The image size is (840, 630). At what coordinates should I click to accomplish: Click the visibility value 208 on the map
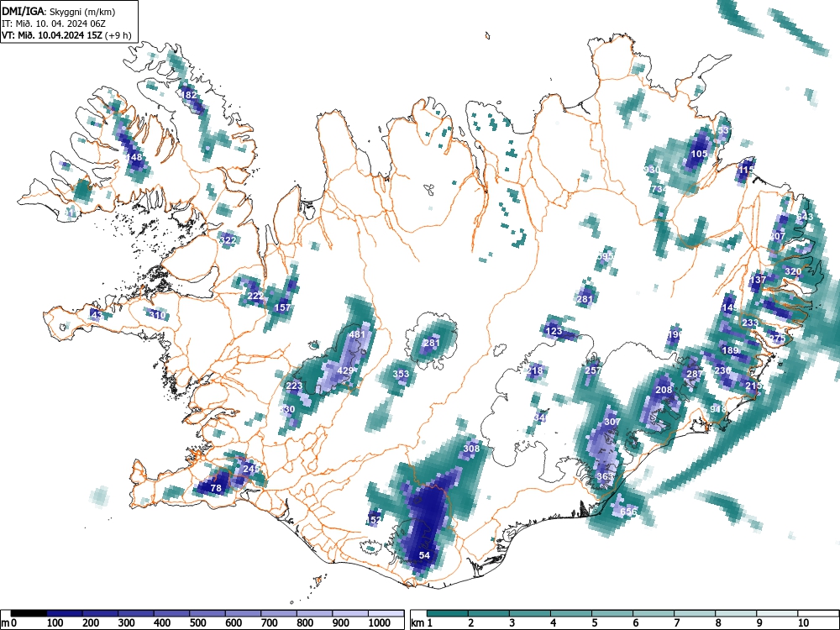coord(664,390)
